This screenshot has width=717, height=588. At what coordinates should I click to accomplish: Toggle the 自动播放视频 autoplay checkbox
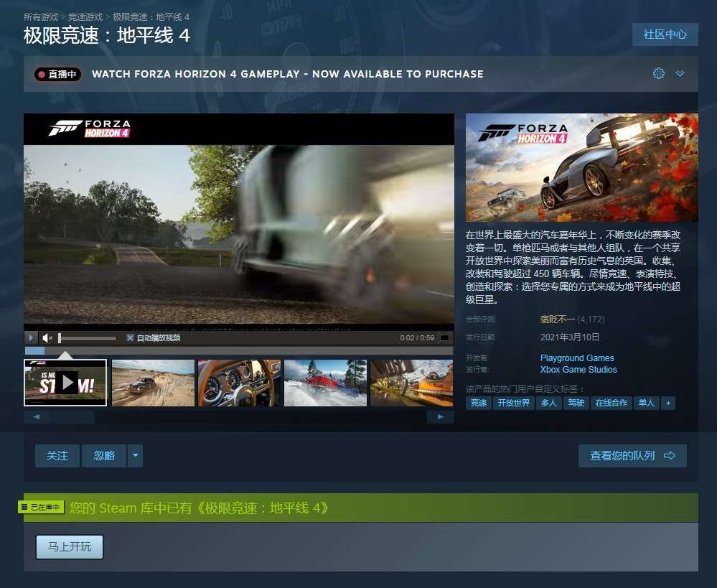point(131,337)
